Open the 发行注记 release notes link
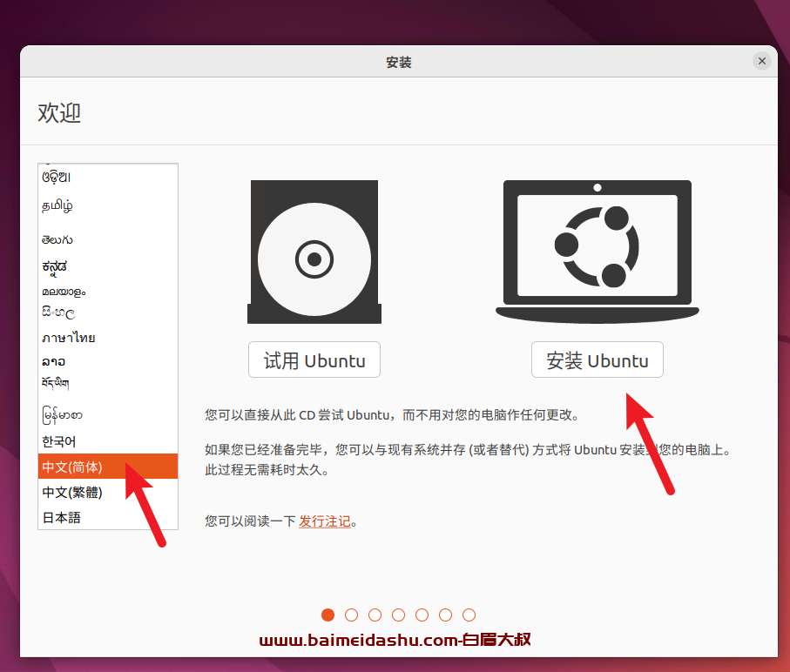 325,521
